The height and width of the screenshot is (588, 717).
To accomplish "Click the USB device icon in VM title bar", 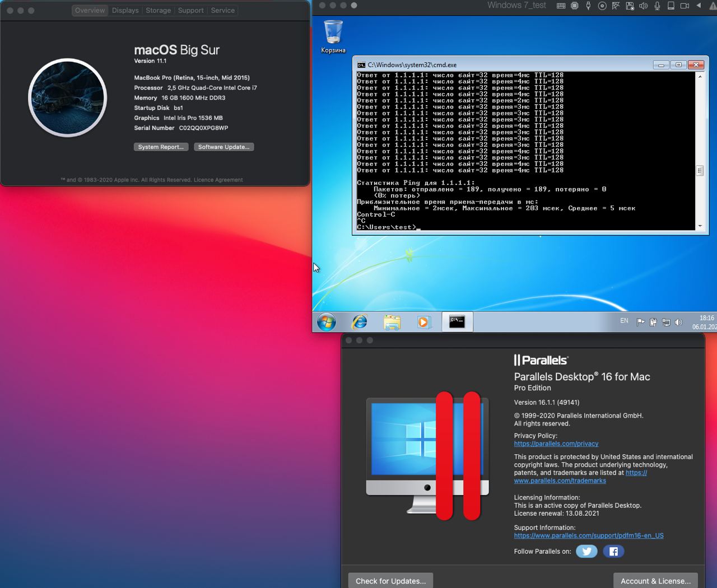I will (x=588, y=6).
